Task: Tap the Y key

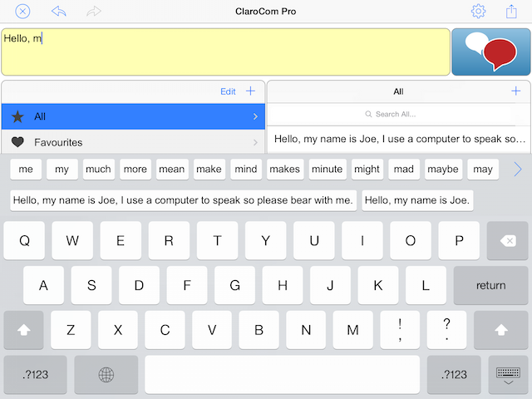Action: (266, 240)
